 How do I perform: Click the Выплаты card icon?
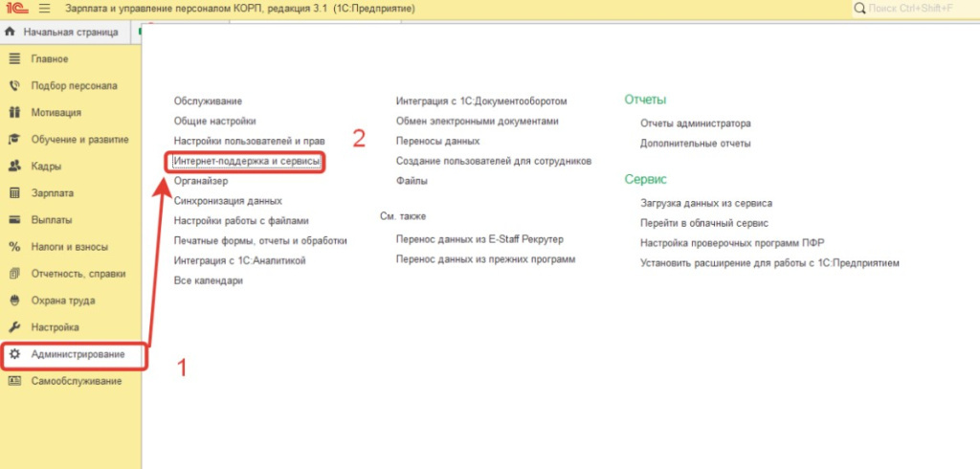click(15, 220)
